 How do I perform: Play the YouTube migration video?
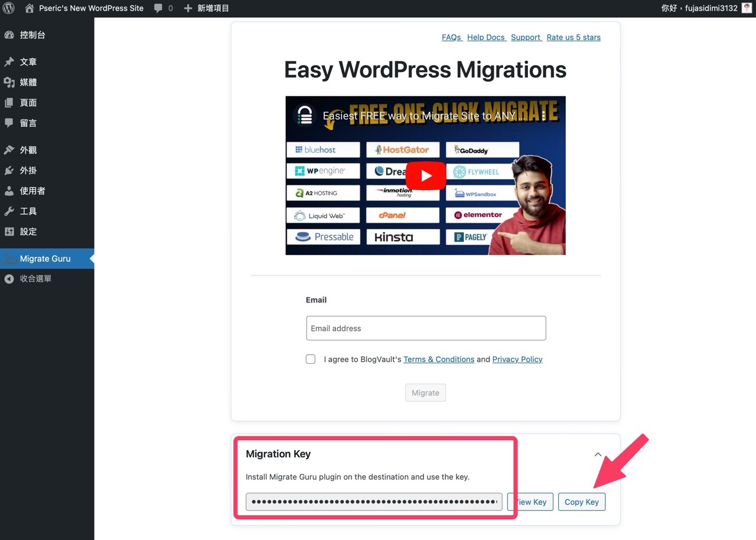tap(425, 175)
